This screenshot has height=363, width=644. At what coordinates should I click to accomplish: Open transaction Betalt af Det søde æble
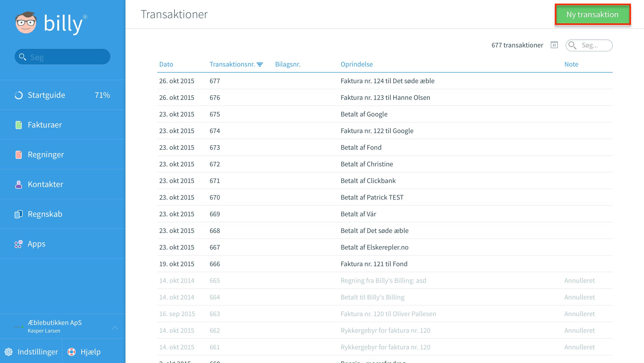[x=385, y=231]
